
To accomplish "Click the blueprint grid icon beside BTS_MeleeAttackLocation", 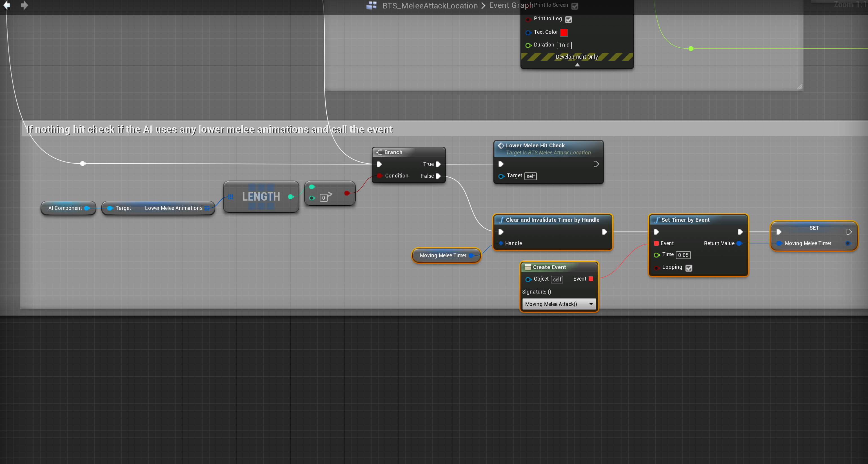I will click(371, 5).
